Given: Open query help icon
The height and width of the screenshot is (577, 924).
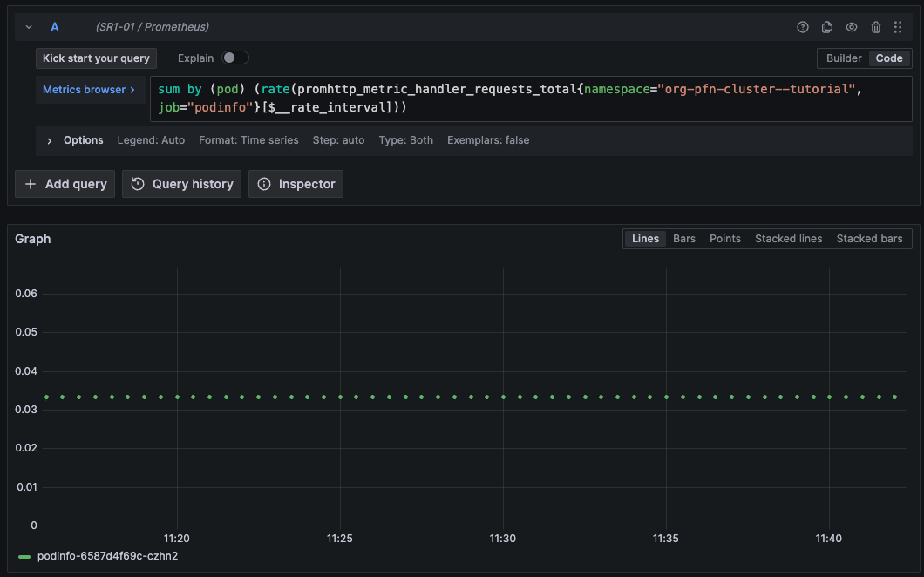Looking at the screenshot, I should 803,27.
